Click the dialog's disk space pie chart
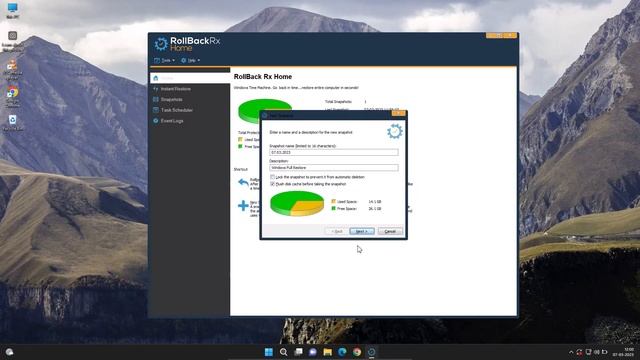Viewport: 640px width, 360px height. 297,203
